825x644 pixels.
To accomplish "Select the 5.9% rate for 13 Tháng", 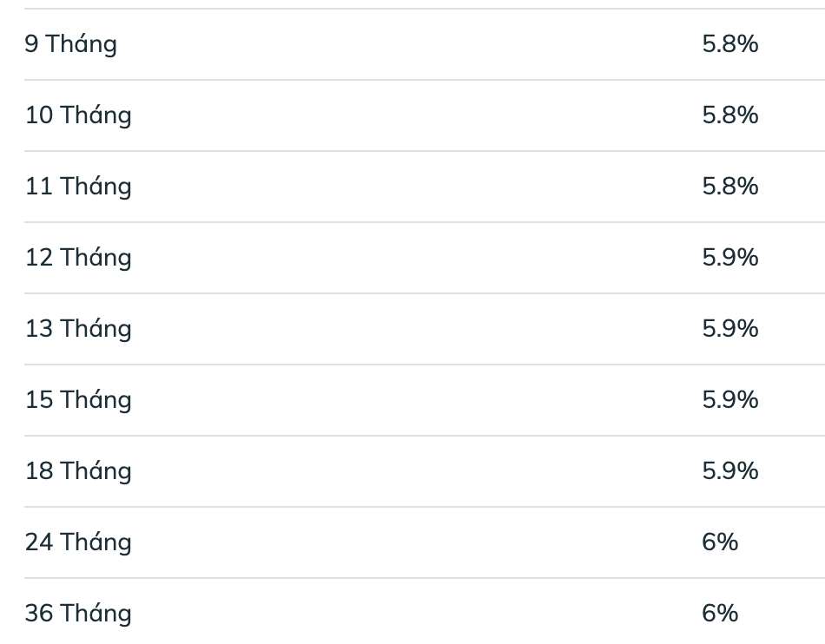I will click(729, 329).
